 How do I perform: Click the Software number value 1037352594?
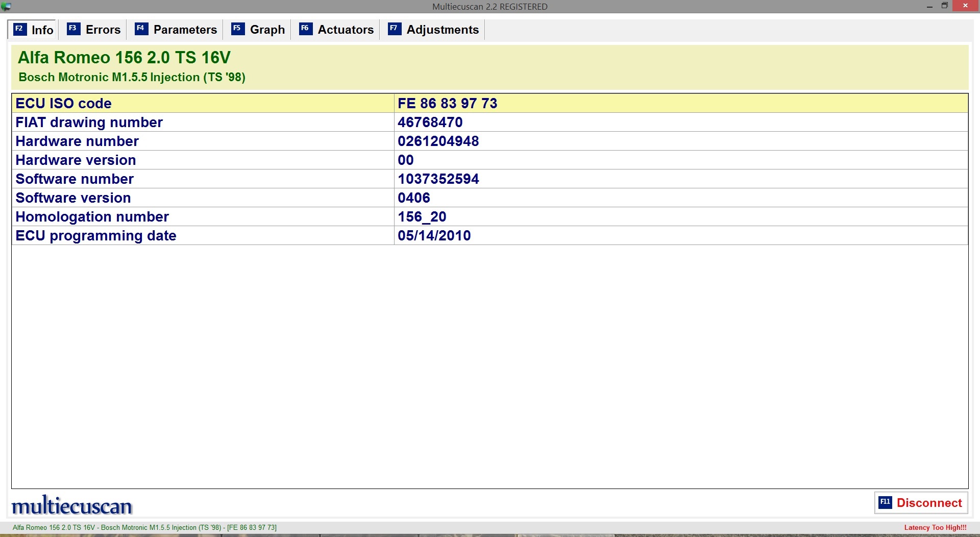coord(438,179)
